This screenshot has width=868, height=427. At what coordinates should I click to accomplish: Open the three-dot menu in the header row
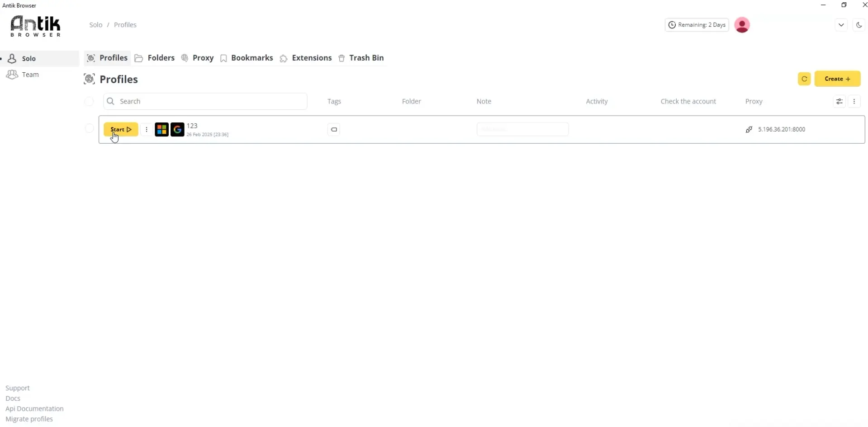pyautogui.click(x=854, y=101)
